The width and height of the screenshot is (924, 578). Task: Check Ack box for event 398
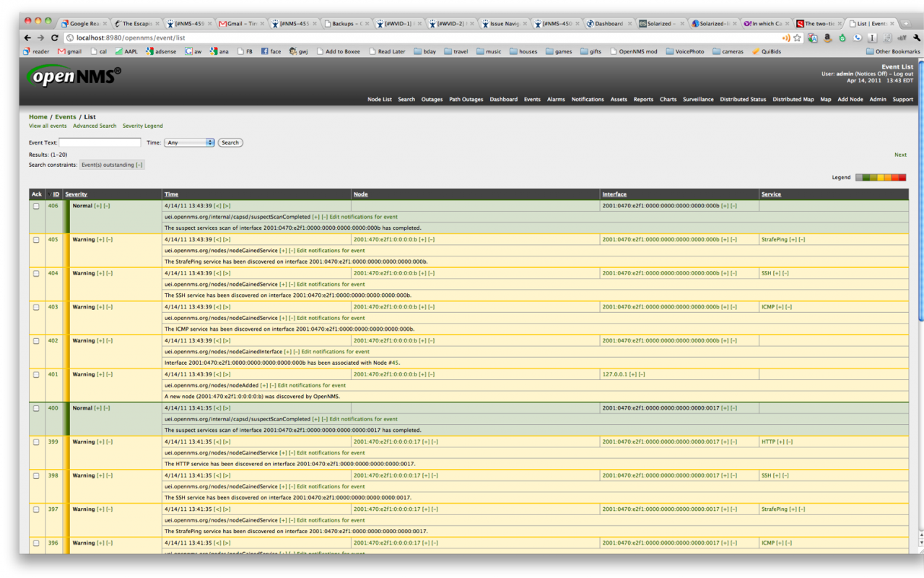pyautogui.click(x=36, y=475)
